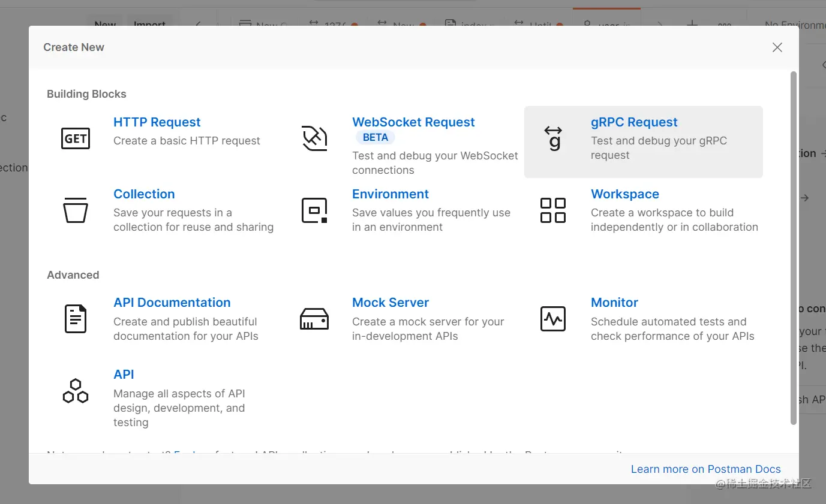The width and height of the screenshot is (826, 504).
Task: Click description 'Save values you frequently use'
Action: tap(431, 220)
